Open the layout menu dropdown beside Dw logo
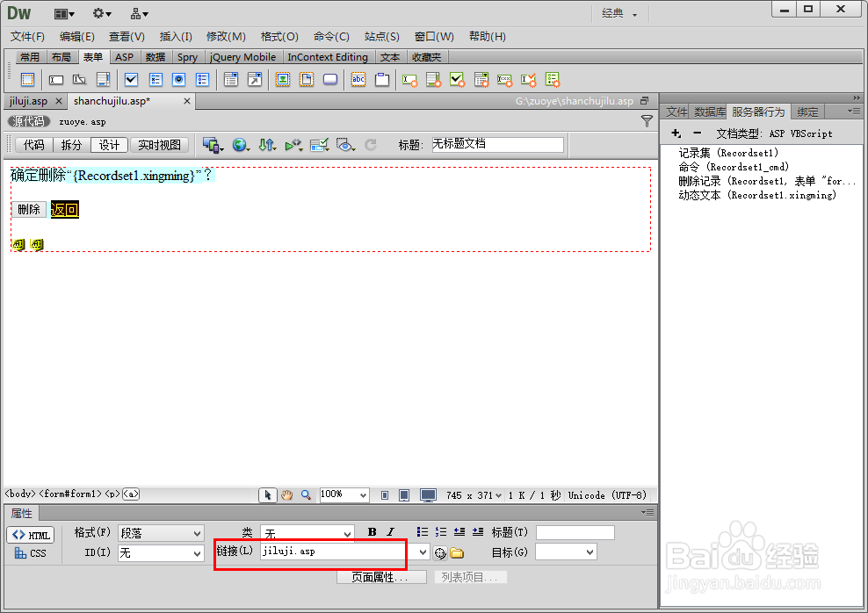The height and width of the screenshot is (613, 868). pyautogui.click(x=65, y=14)
